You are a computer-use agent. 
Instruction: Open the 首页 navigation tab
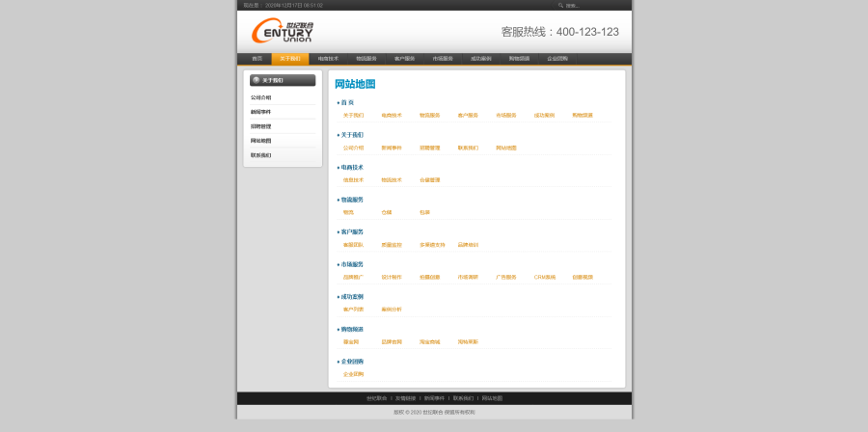click(257, 59)
